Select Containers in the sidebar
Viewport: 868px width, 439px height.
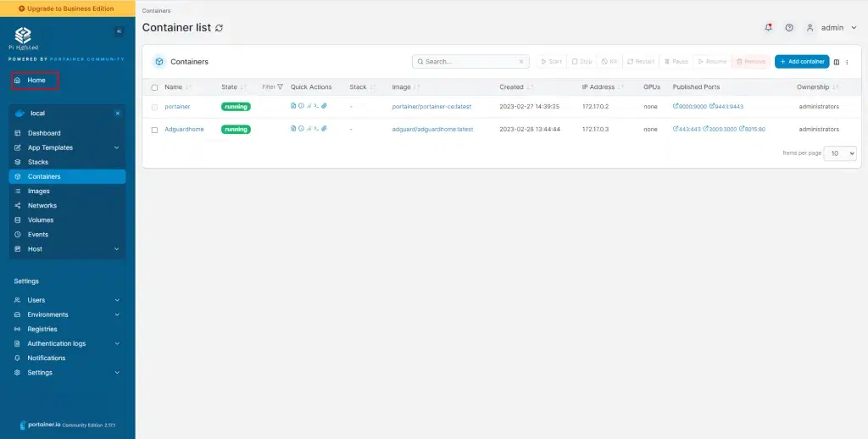tap(67, 176)
